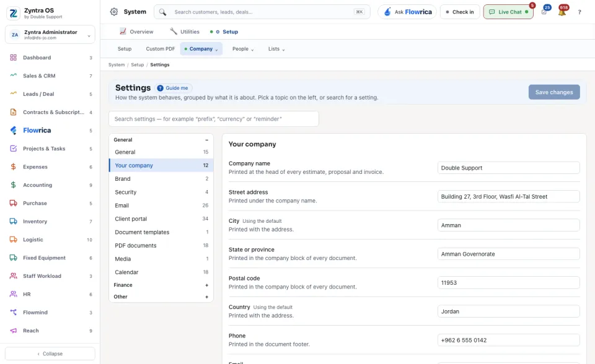Open the Setup sub-menu item
595x364 pixels.
click(125, 49)
